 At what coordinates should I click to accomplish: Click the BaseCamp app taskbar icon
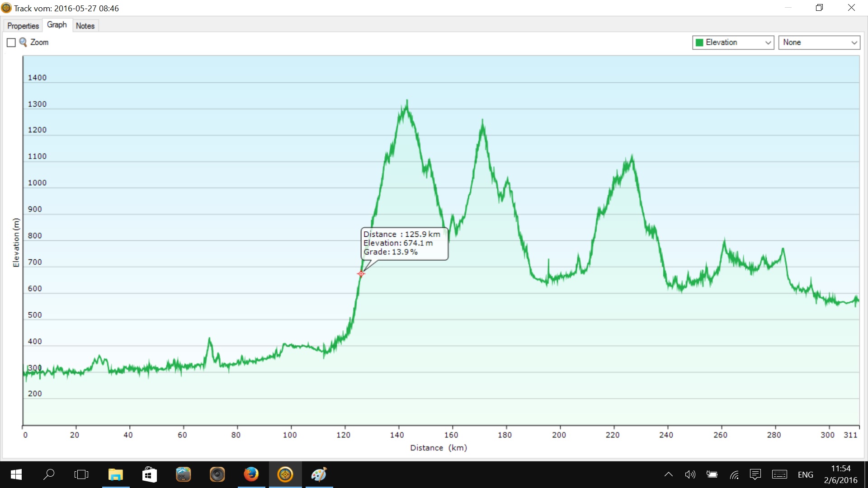click(285, 474)
